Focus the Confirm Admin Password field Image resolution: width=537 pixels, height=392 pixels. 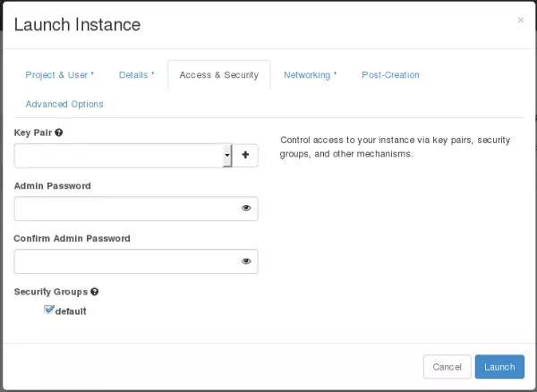point(136,261)
